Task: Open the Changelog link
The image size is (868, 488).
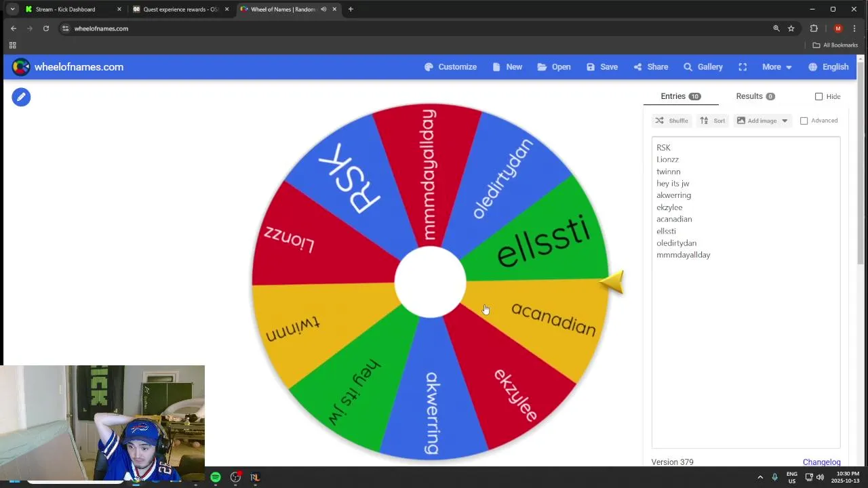Action: (x=821, y=462)
